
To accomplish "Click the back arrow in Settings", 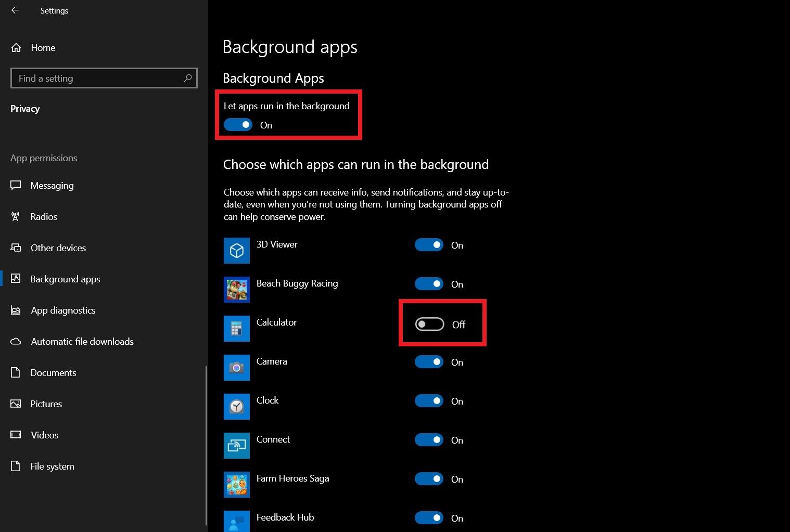I will tap(15, 10).
